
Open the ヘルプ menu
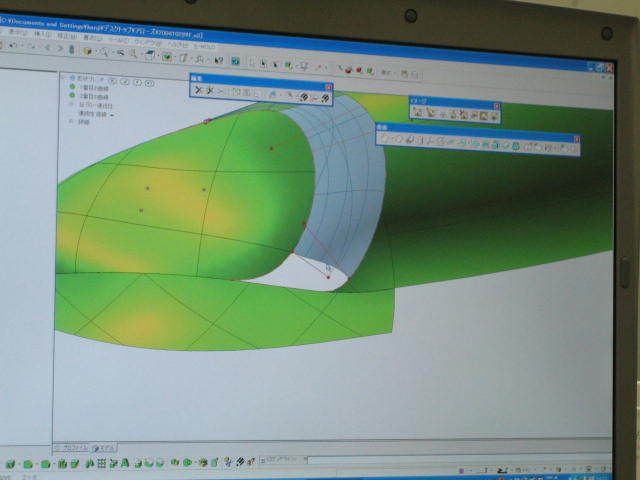pyautogui.click(x=178, y=44)
